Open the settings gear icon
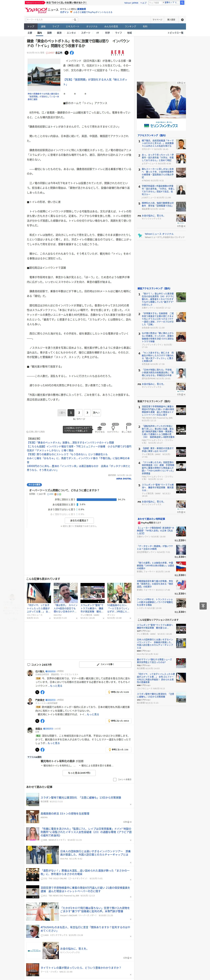The height and width of the screenshot is (980, 210). 182,19
